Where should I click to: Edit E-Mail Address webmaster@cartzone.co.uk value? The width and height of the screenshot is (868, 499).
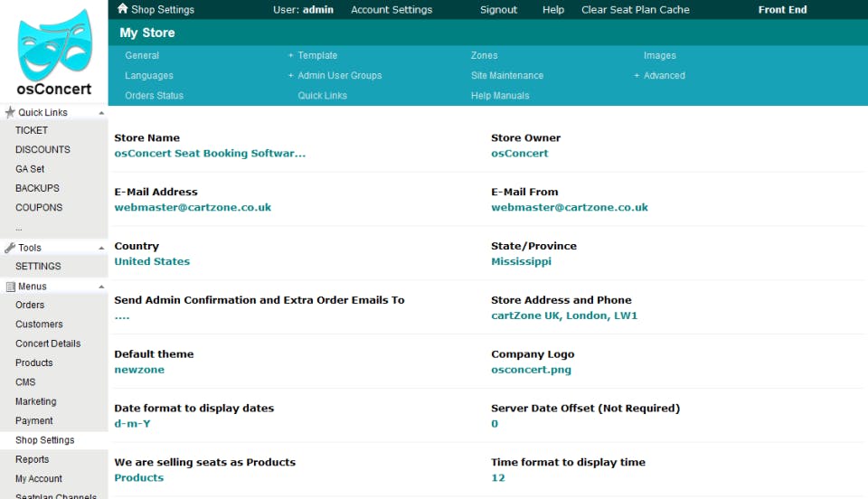coord(193,207)
